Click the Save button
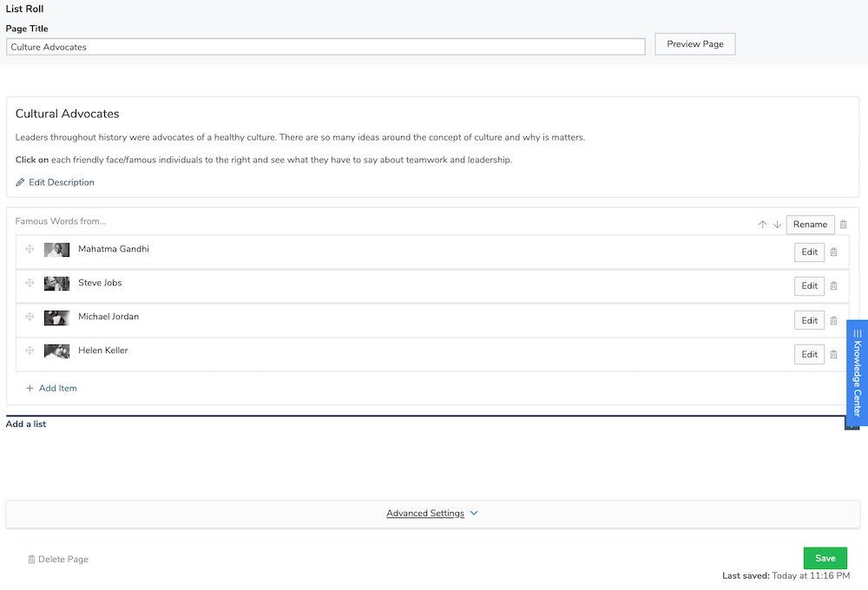This screenshot has width=868, height=590. (825, 558)
